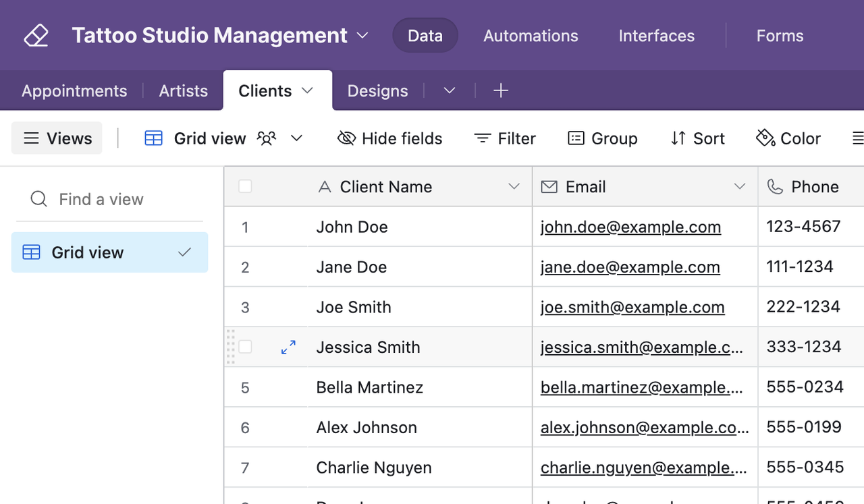The width and height of the screenshot is (864, 504).
Task: Open the Color options
Action: 788,138
